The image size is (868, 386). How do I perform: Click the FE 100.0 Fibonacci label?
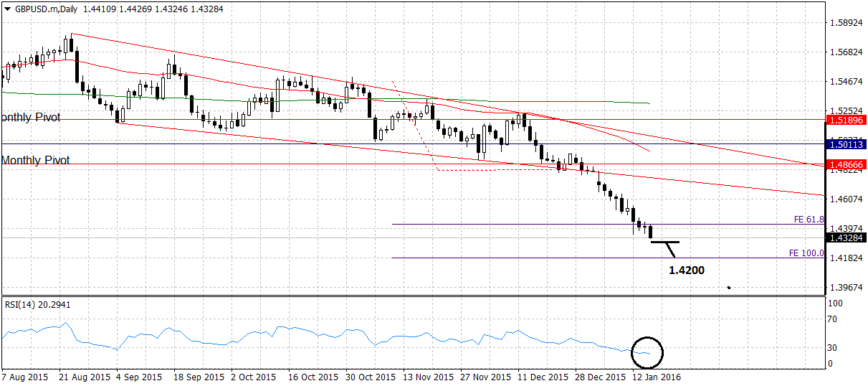tap(806, 253)
